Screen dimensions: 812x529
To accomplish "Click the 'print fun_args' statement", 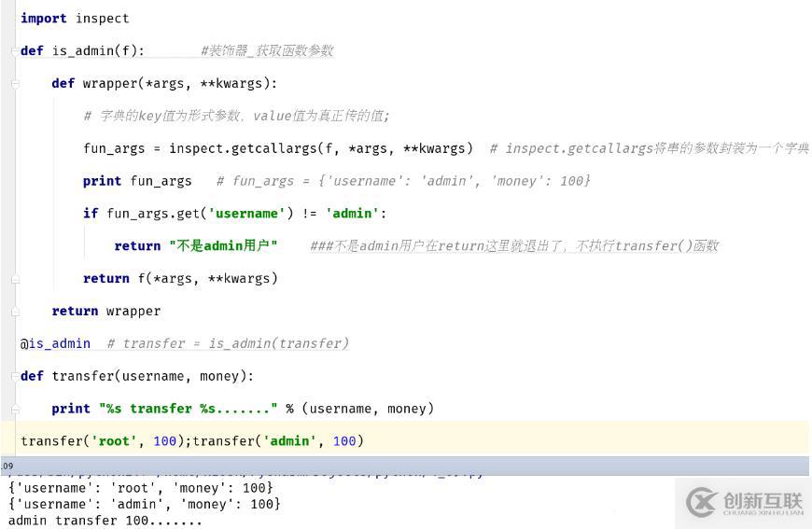I will (137, 181).
